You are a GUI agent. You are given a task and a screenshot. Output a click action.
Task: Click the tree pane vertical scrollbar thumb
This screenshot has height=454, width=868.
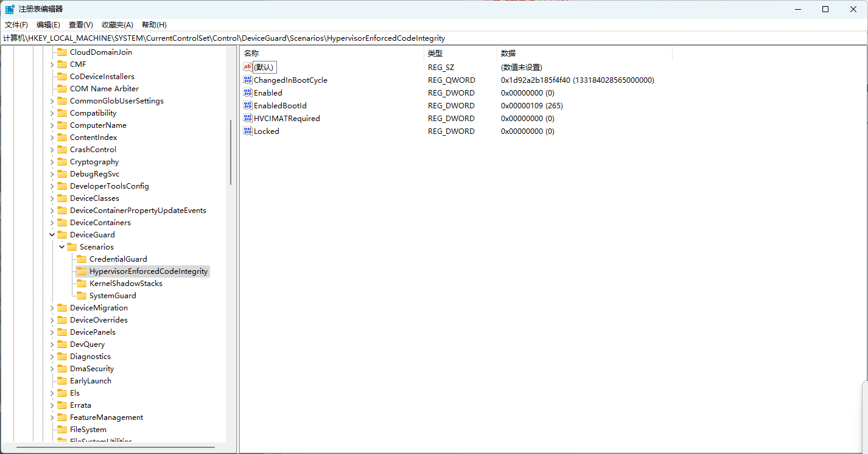click(230, 152)
